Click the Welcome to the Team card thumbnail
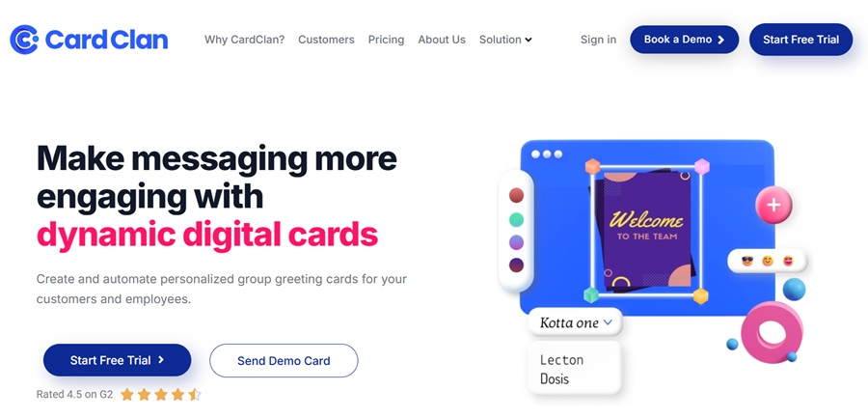 (646, 231)
